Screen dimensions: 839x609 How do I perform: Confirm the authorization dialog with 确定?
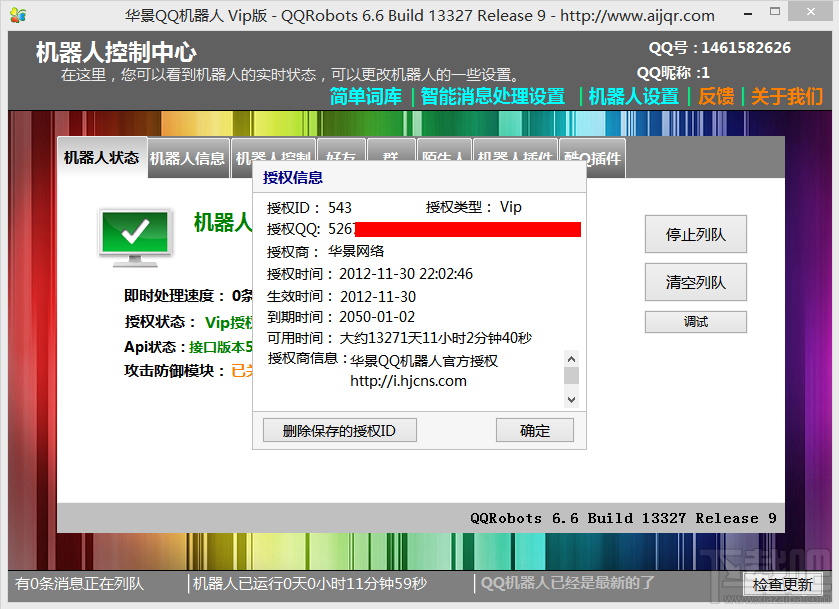[534, 429]
